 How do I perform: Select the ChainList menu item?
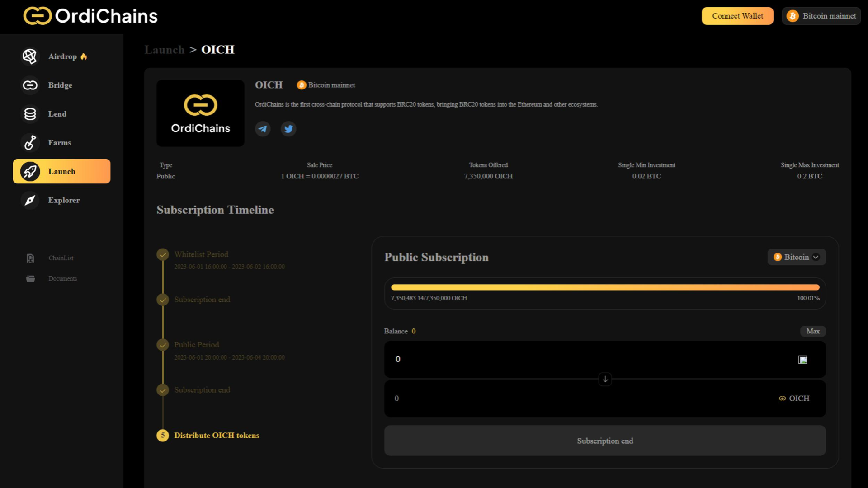[x=60, y=258]
